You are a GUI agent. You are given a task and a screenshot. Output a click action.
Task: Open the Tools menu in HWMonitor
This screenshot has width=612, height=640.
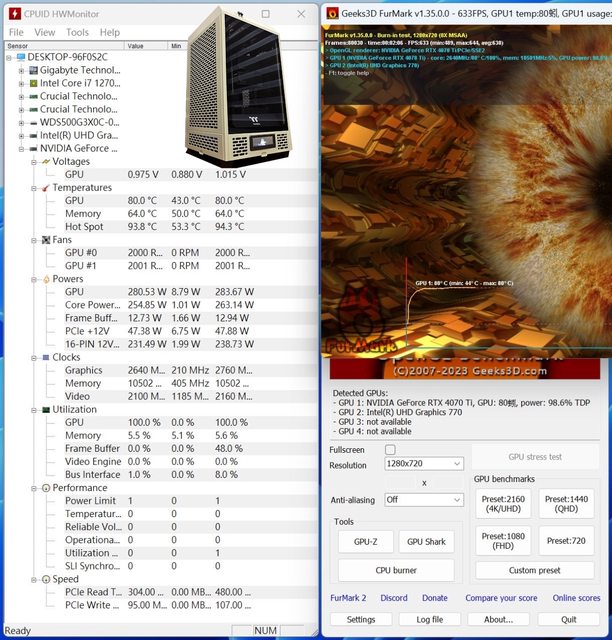[x=77, y=32]
